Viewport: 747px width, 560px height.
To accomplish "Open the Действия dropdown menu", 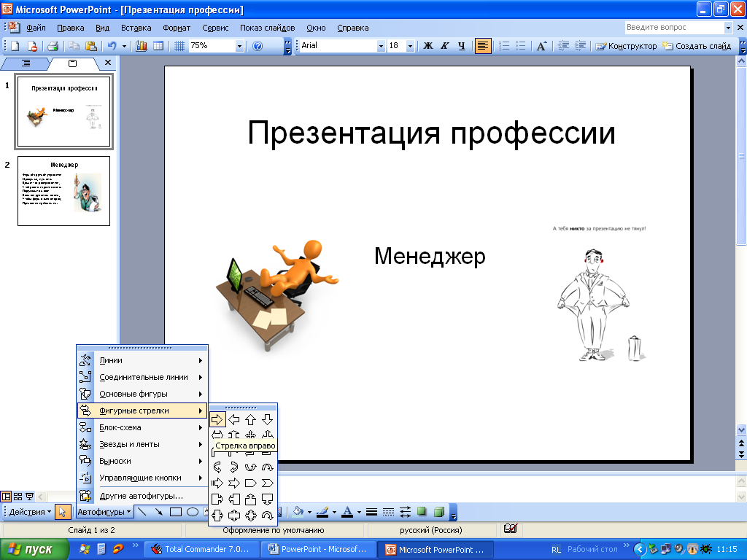I will pos(30,512).
